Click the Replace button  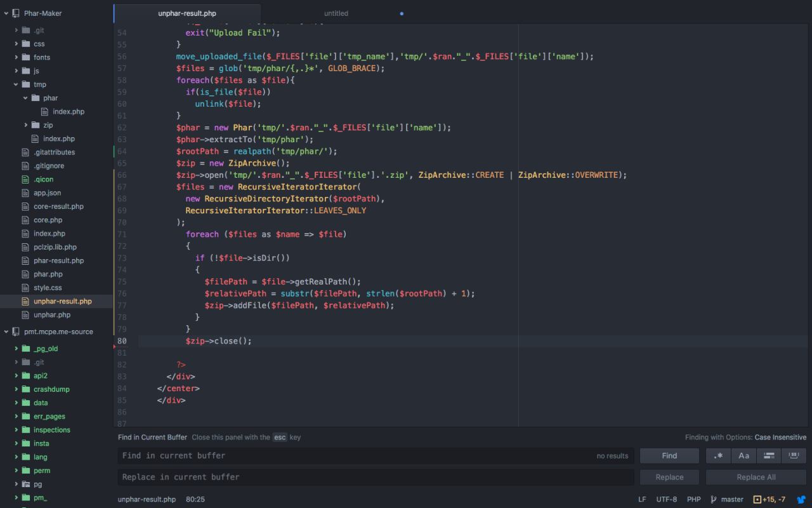(669, 477)
